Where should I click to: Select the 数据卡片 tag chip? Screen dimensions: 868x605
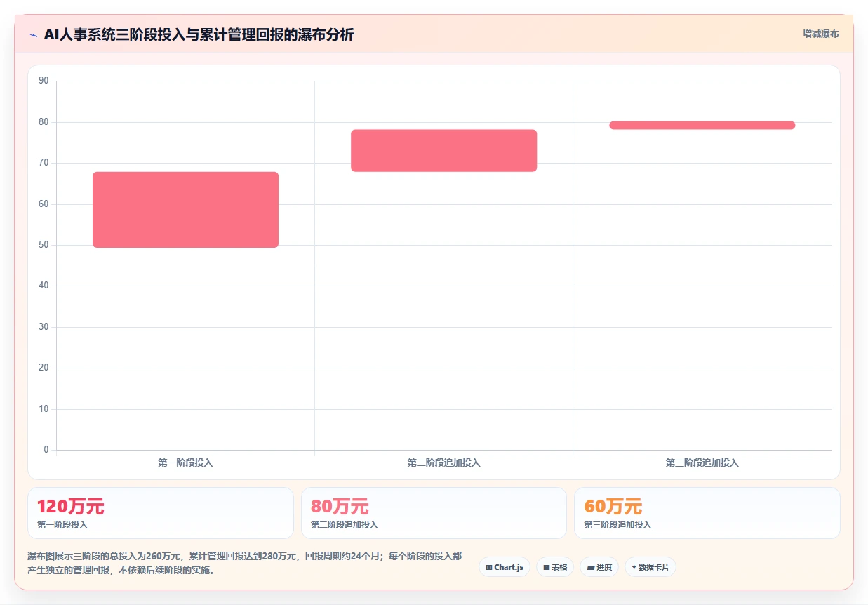point(650,567)
